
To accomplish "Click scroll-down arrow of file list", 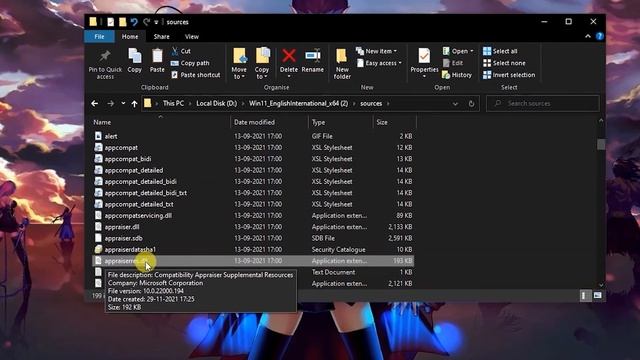I will [601, 285].
